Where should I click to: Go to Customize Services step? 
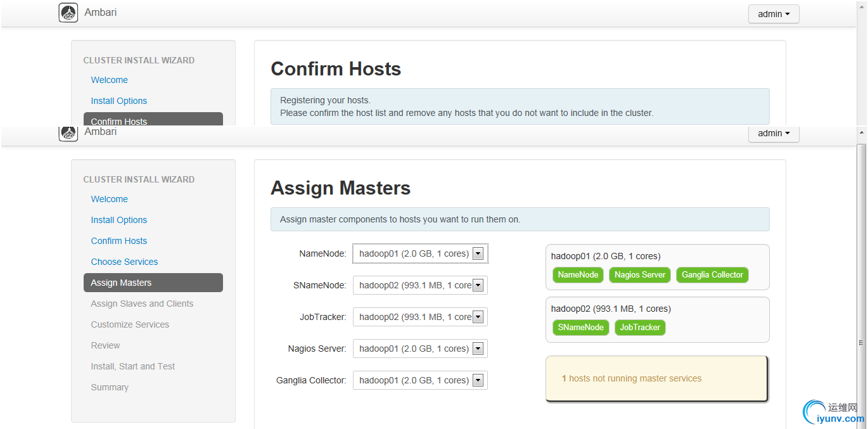point(130,324)
